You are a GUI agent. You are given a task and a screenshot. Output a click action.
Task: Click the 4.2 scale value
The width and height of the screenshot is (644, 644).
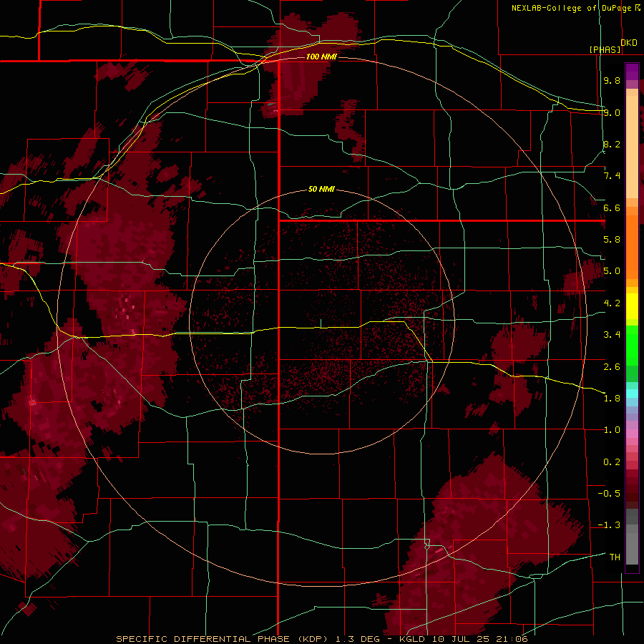[612, 303]
